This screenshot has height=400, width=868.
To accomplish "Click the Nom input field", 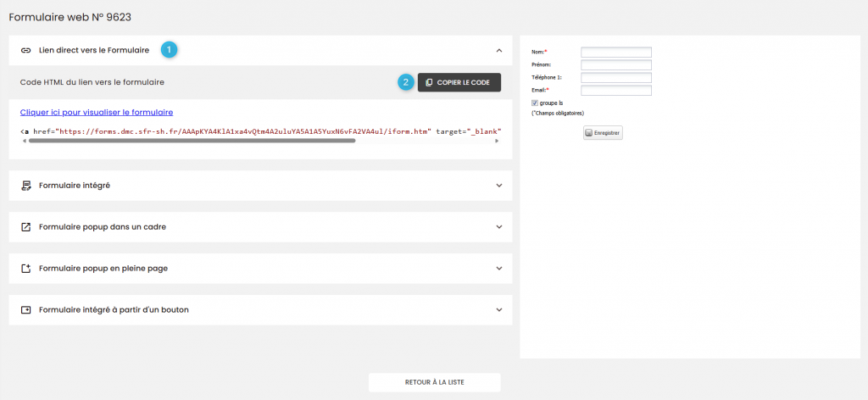I will 616,52.
